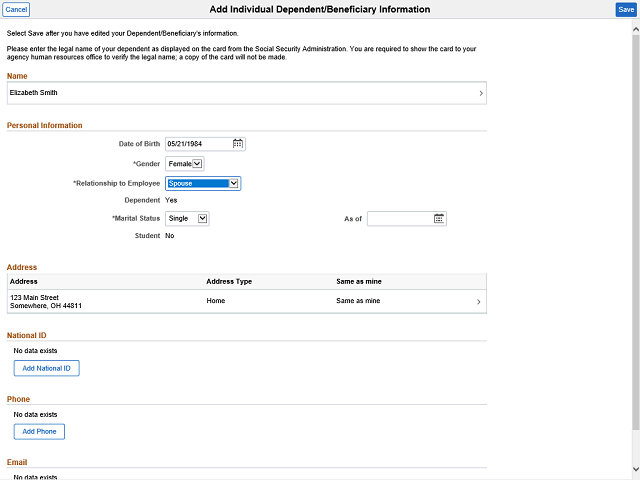The image size is (640, 480).
Task: Click the chevron arrow in the Name row
Action: pyautogui.click(x=481, y=93)
